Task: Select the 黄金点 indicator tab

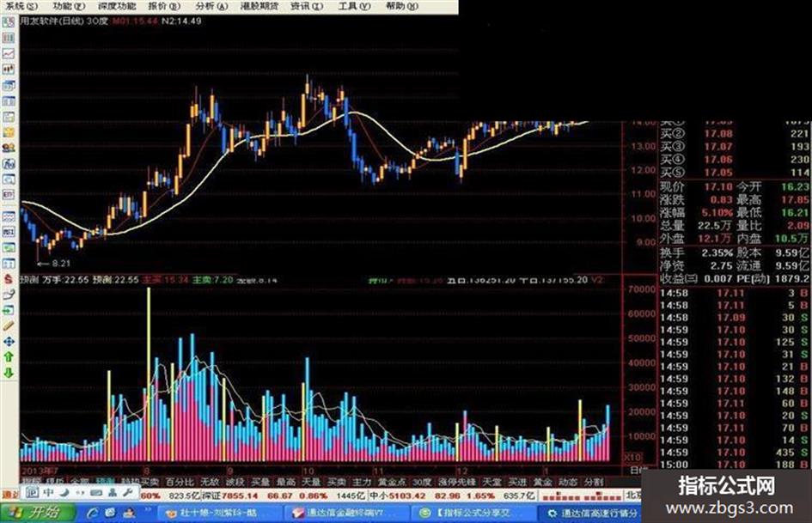Action: tap(392, 482)
